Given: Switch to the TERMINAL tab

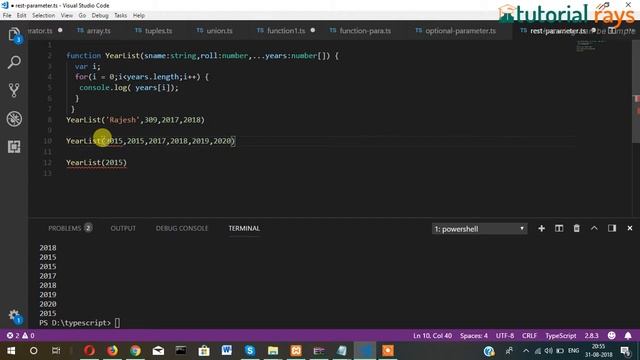Looking at the screenshot, I should tap(244, 228).
